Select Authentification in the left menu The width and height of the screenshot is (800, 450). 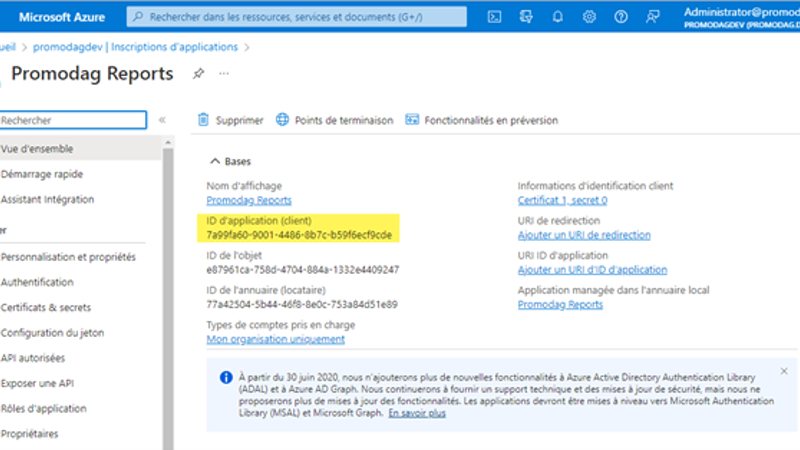[x=38, y=282]
